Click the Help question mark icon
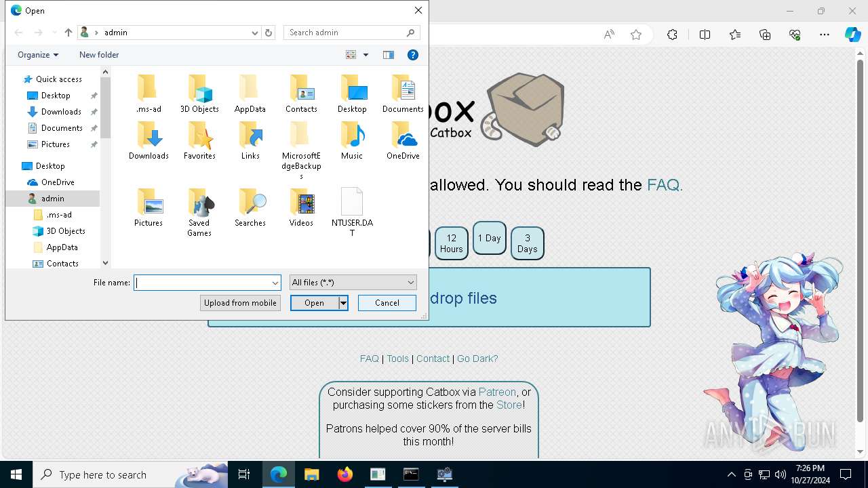Screen dimensions: 868x488 coord(413,55)
